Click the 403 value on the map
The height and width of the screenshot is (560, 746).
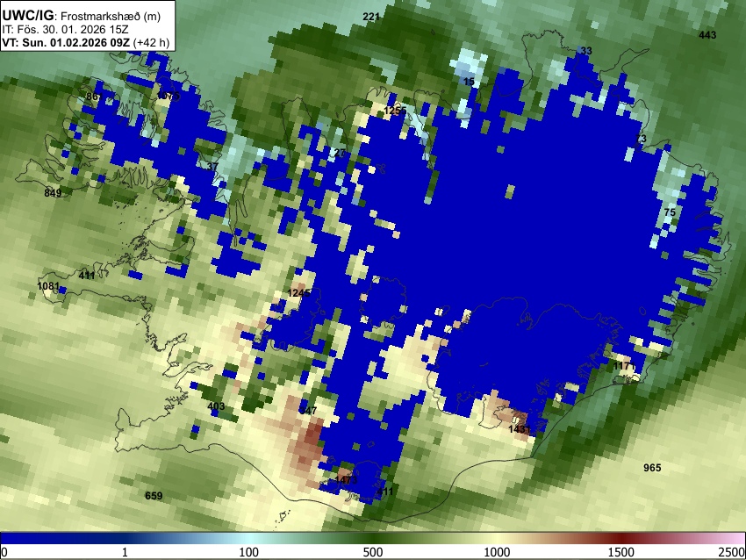coord(216,406)
